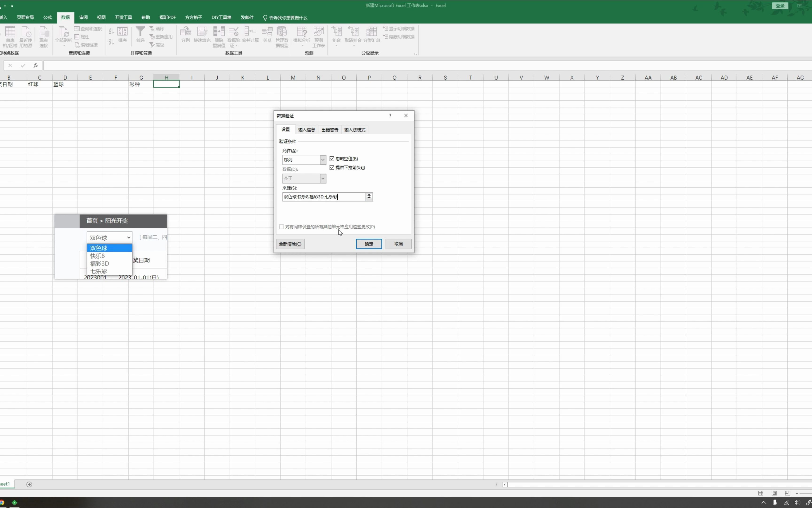Click the 全部清除 button
812x508 pixels.
(290, 244)
